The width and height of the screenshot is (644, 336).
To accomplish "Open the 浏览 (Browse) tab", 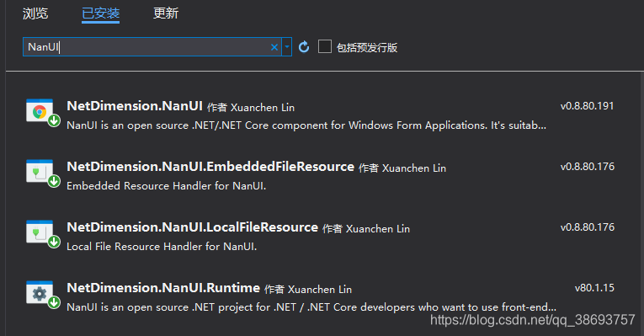I will pos(35,13).
